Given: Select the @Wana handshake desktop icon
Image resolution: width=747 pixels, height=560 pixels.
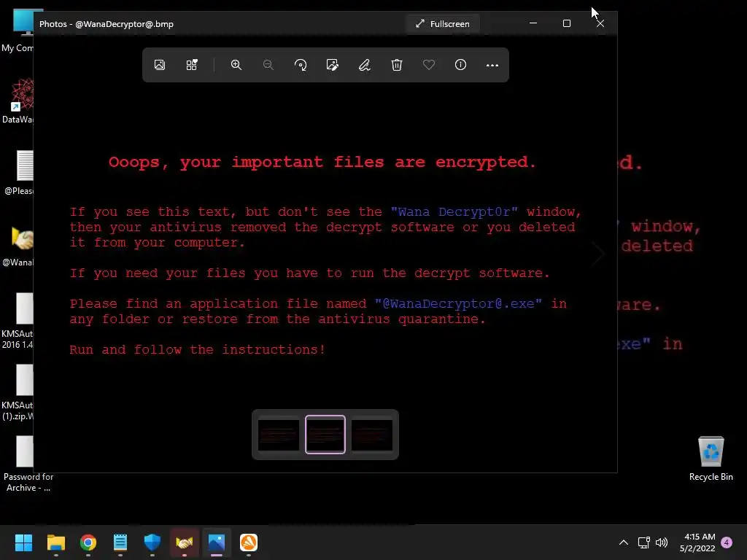Looking at the screenshot, I should coord(18,246).
